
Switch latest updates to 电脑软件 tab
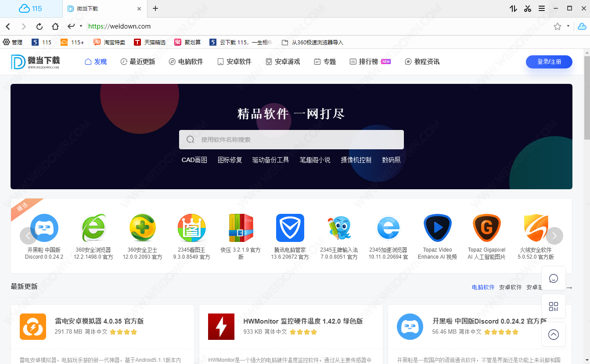[483, 287]
